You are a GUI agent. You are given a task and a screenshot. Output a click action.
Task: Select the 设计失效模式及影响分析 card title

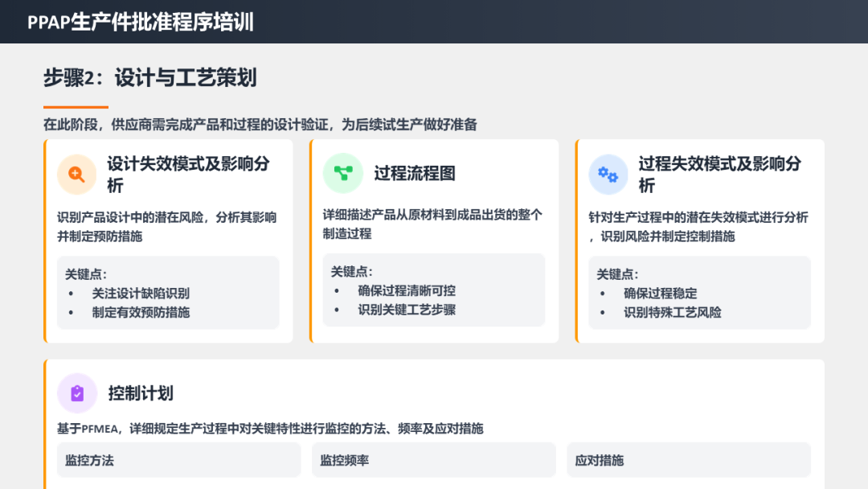tap(188, 174)
